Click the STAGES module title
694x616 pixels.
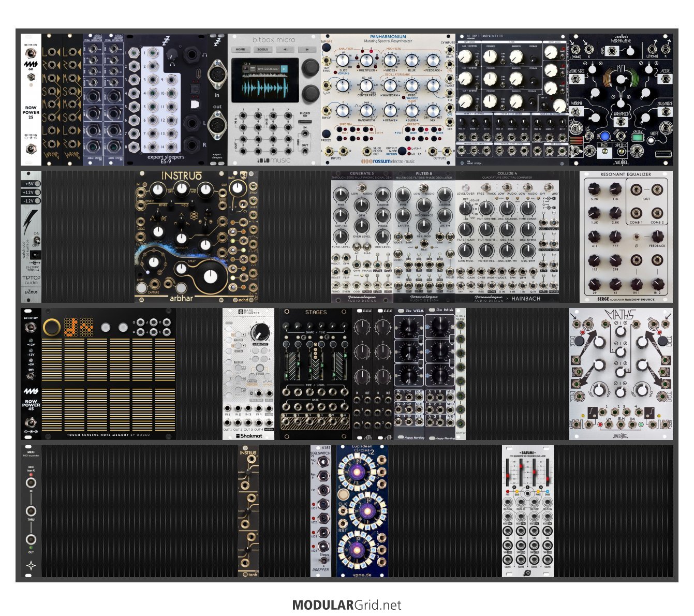(x=316, y=312)
